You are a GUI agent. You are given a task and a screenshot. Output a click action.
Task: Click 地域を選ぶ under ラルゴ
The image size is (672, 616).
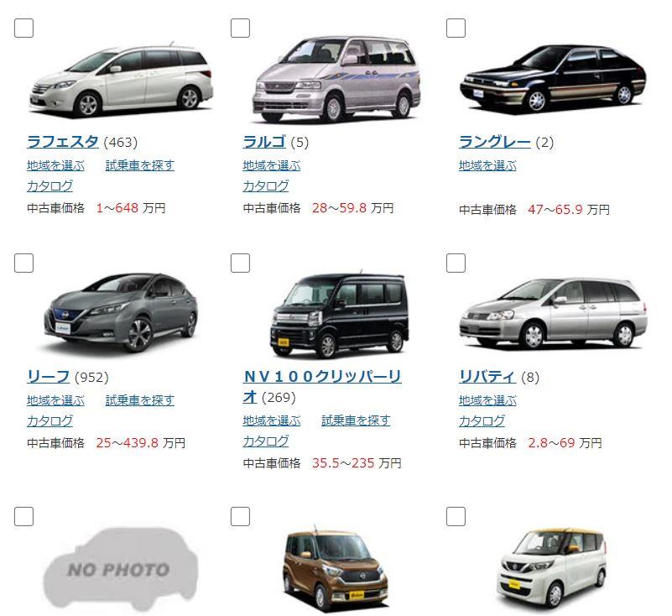272,165
